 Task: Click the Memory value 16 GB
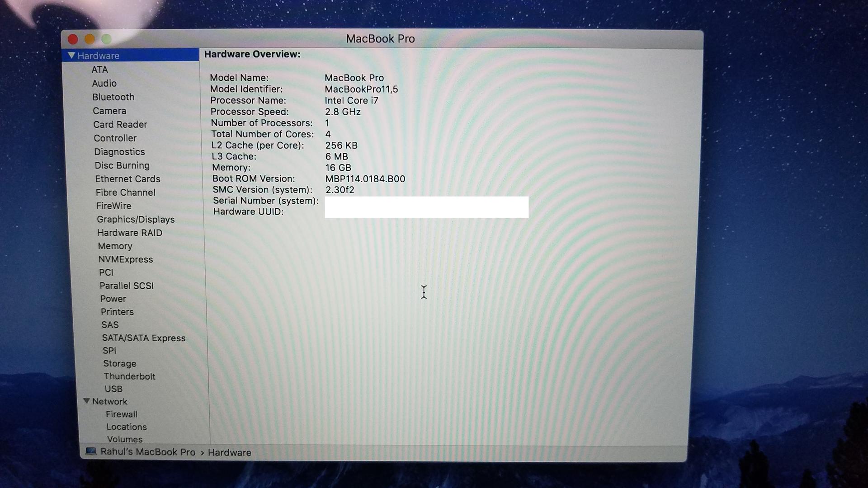tap(338, 168)
